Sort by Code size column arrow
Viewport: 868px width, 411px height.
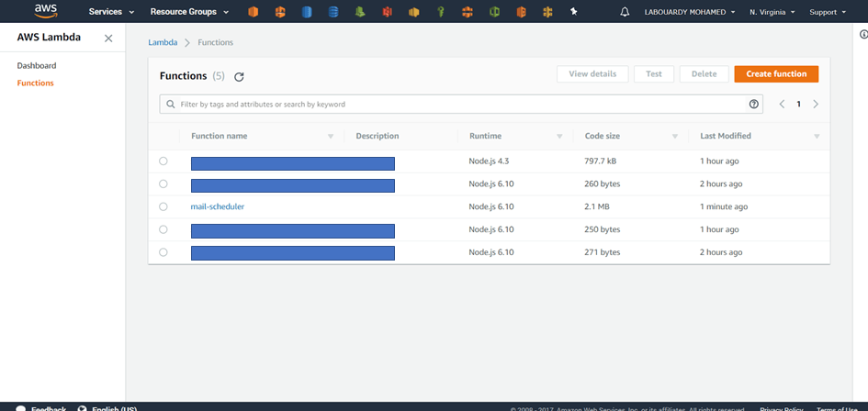675,136
